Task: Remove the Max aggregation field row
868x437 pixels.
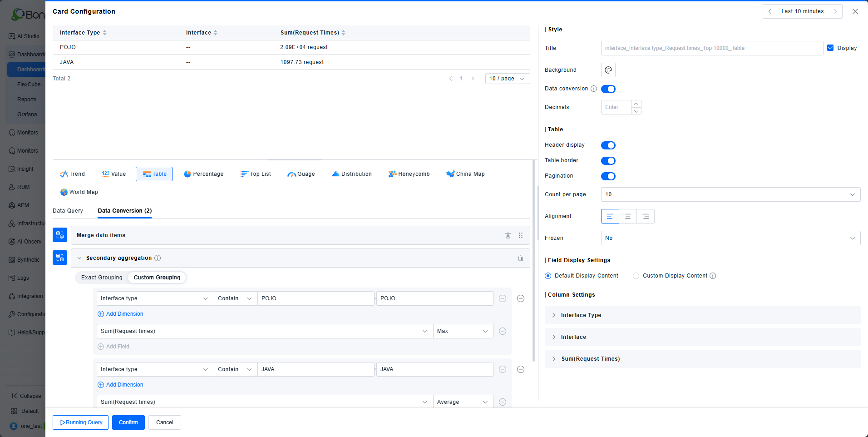Action: [503, 331]
